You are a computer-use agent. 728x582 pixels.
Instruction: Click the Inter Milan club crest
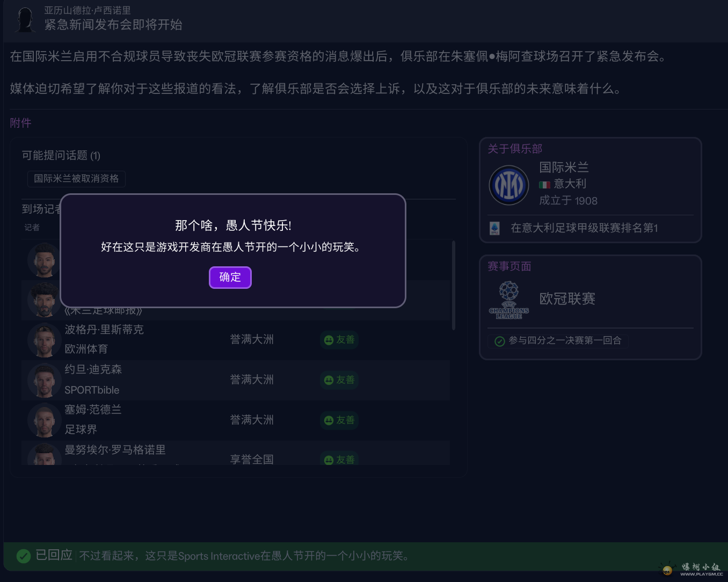point(508,185)
